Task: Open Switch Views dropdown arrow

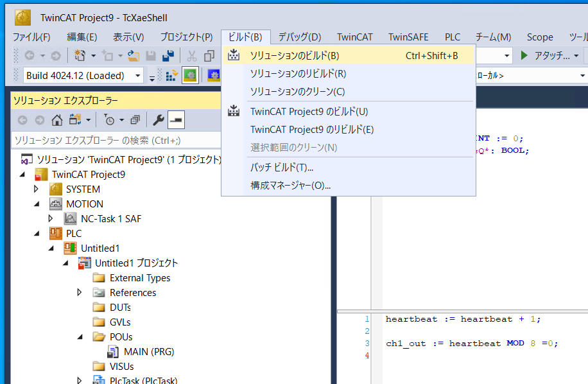Action: point(88,120)
